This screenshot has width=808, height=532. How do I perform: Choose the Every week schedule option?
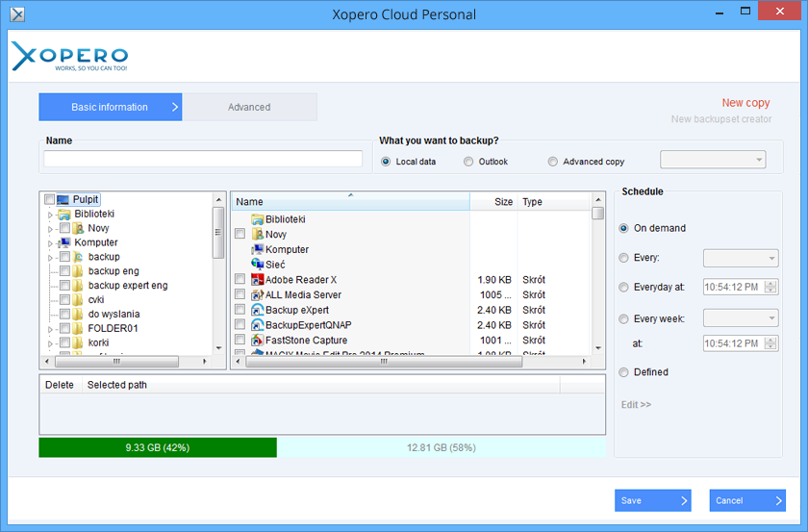click(x=623, y=319)
